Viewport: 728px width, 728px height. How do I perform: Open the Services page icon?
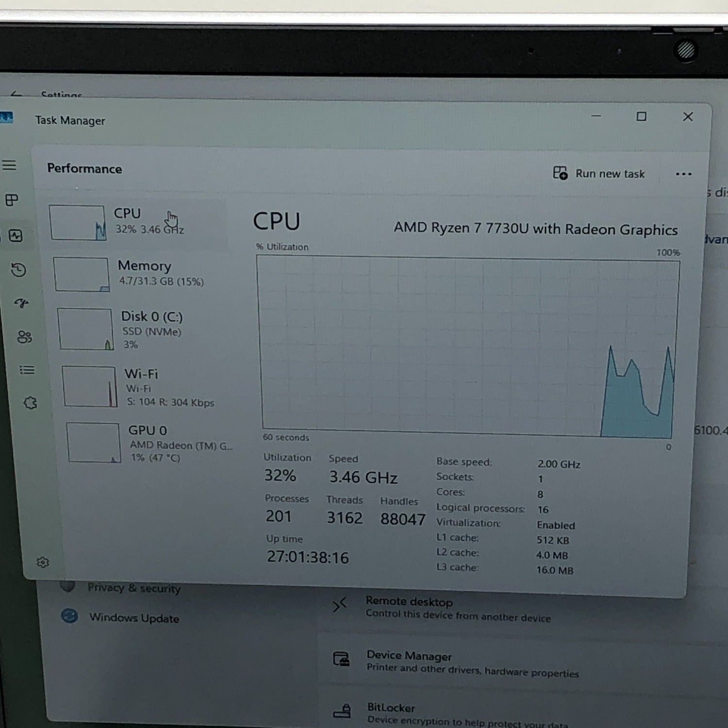coord(30,403)
